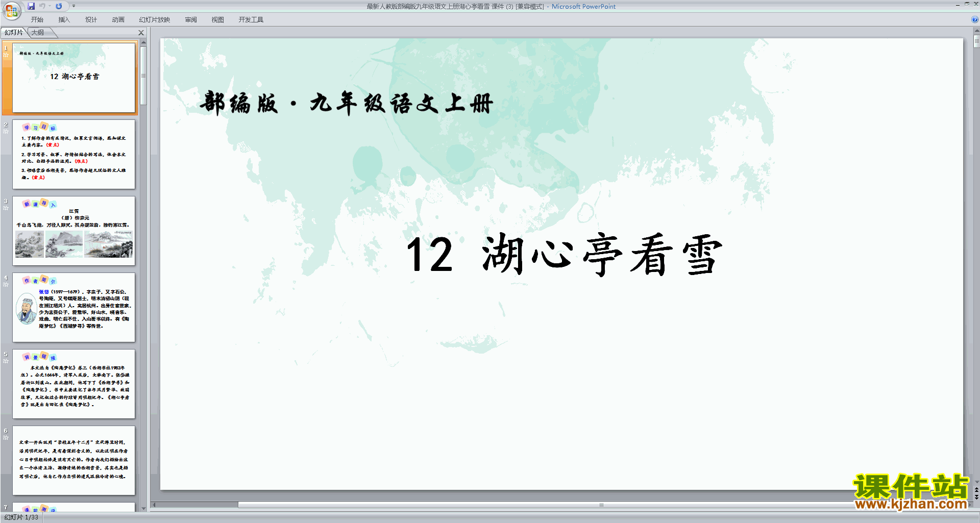980x523 pixels.
Task: Click thumbnail pane scroll-up arrow
Action: pyautogui.click(x=143, y=42)
